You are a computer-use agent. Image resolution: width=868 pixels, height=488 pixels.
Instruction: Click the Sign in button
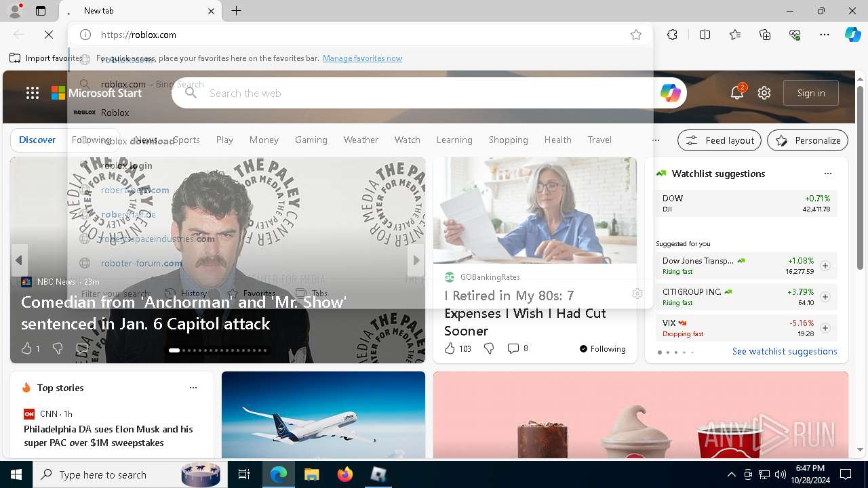tap(811, 93)
